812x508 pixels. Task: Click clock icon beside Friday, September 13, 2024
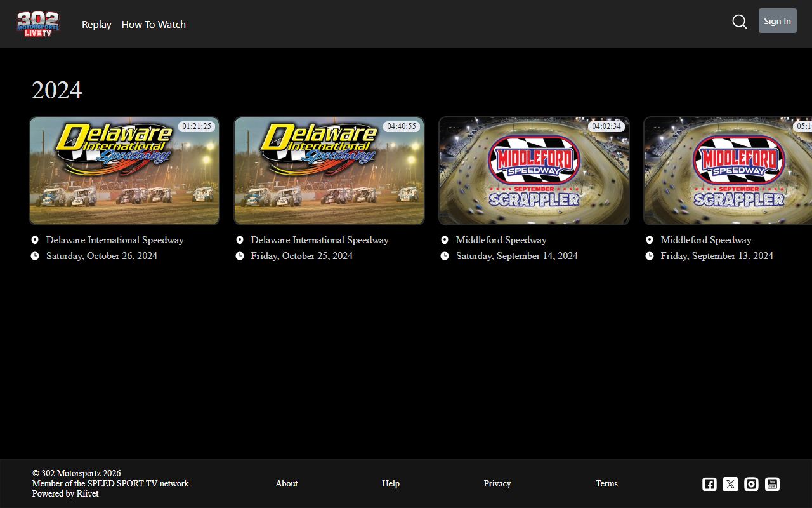point(650,256)
